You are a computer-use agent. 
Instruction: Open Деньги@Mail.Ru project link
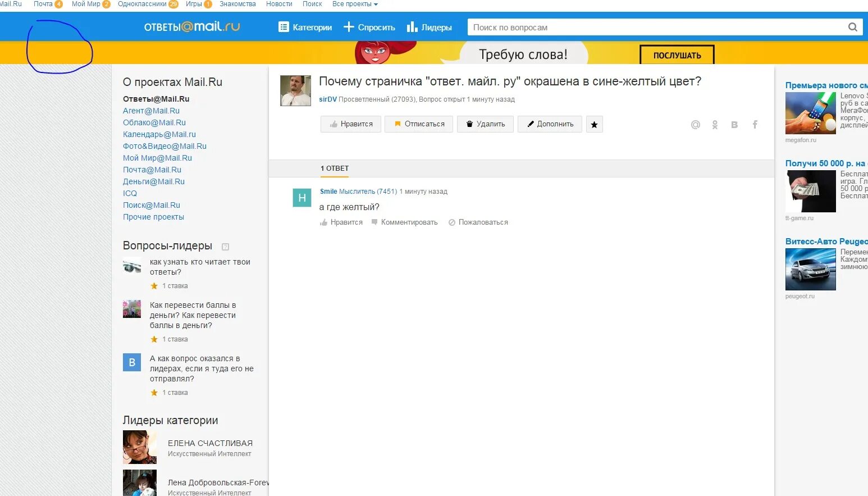coord(154,181)
